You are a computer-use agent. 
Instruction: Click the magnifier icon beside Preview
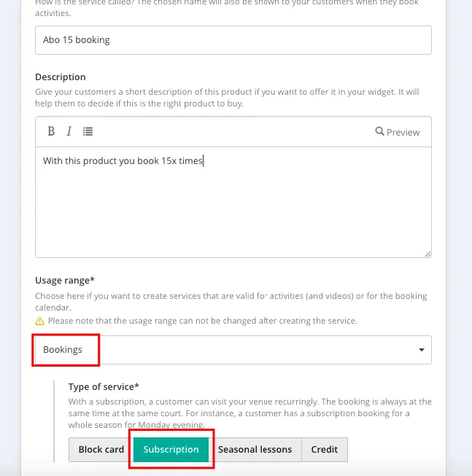click(x=379, y=132)
